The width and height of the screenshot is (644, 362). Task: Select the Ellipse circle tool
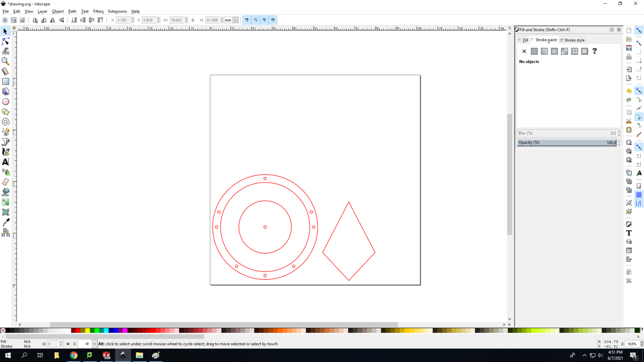point(6,102)
